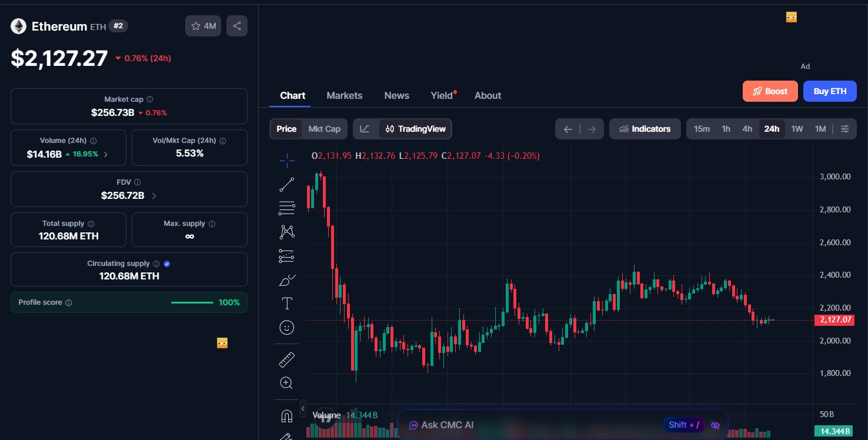Select the XABCD pattern tool
Image resolution: width=868 pixels, height=440 pixels.
(x=287, y=232)
